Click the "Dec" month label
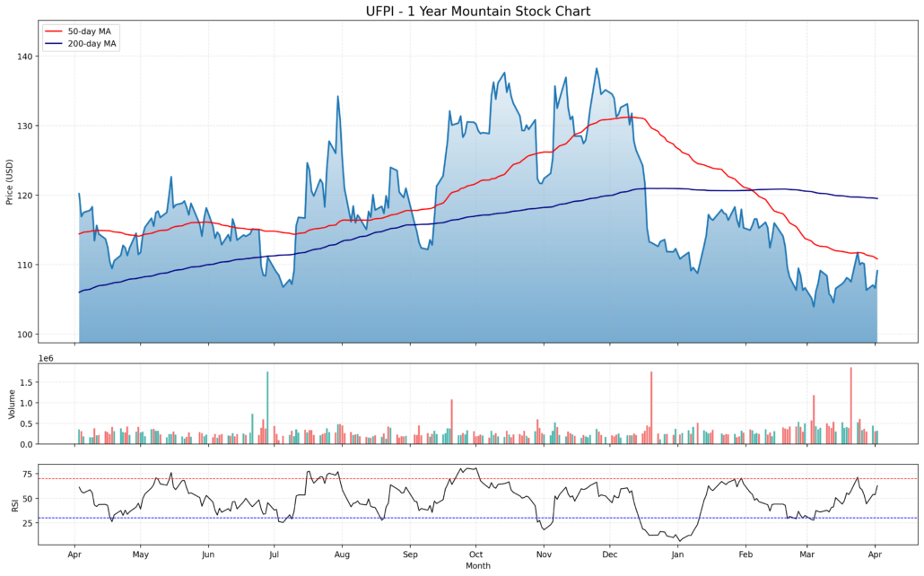Screen dimensions: 924x576 click(x=610, y=554)
